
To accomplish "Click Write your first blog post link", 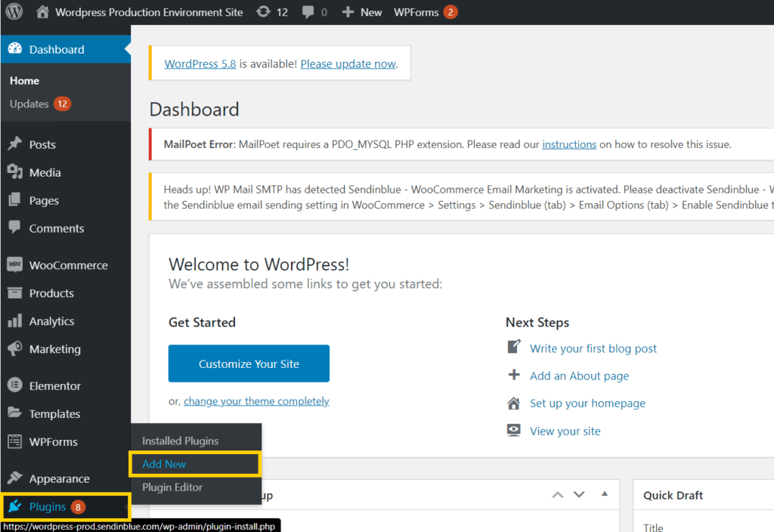I will (593, 348).
